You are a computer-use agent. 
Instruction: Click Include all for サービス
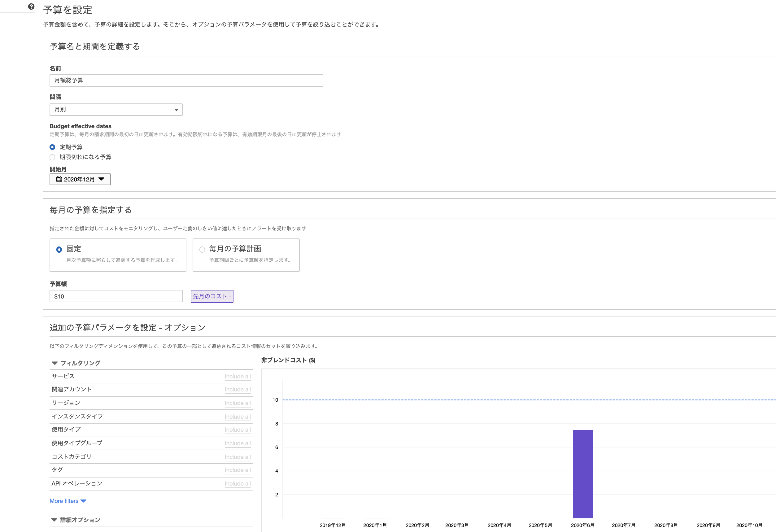[238, 376]
